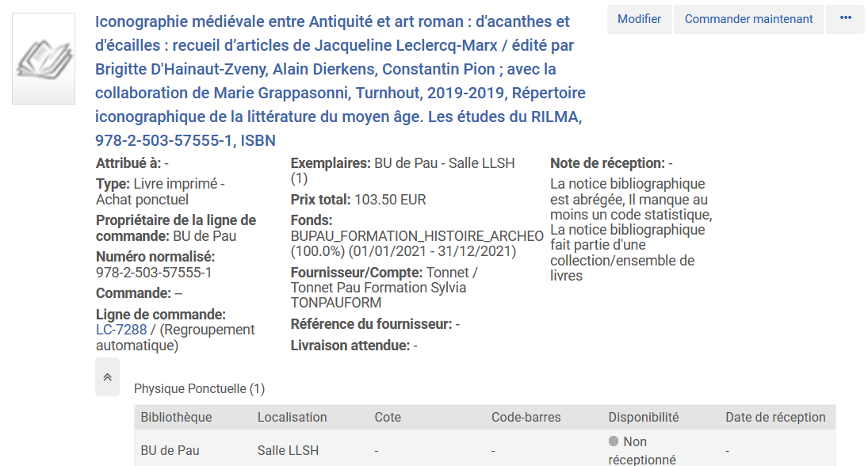This screenshot has height=466, width=868.
Task: Click the Bibliothèque column header
Action: coord(176,417)
